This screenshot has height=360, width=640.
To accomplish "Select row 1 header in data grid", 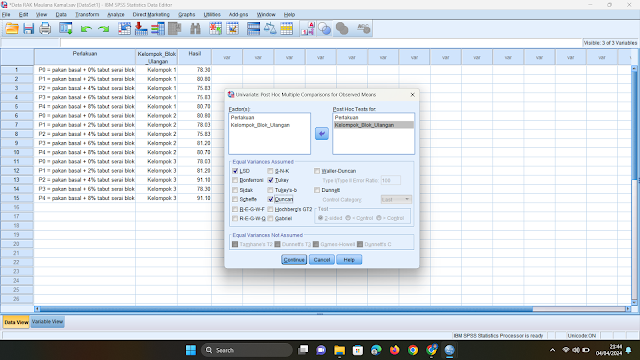I will 17,70.
